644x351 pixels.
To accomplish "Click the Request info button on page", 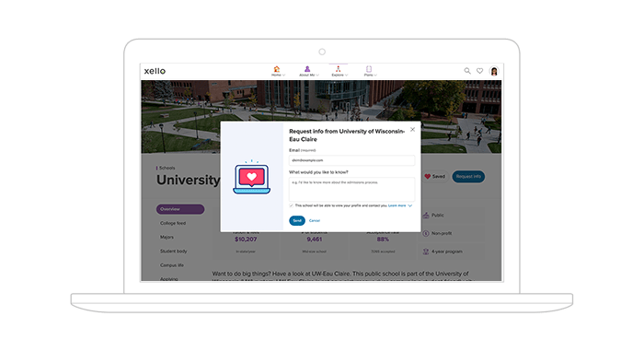I will click(468, 177).
